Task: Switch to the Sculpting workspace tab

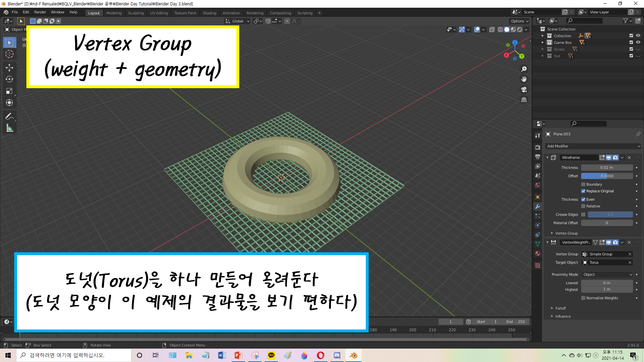Action: (x=136, y=13)
